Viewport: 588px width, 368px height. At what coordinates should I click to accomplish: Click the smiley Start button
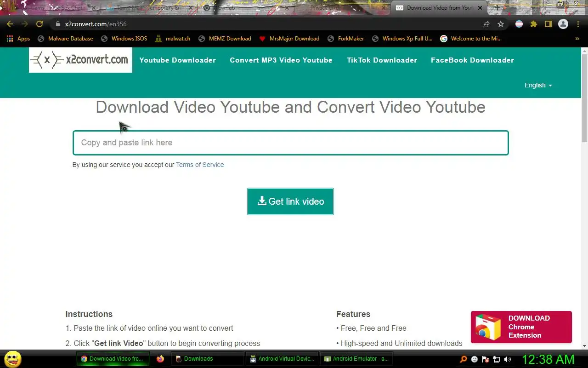(x=12, y=359)
